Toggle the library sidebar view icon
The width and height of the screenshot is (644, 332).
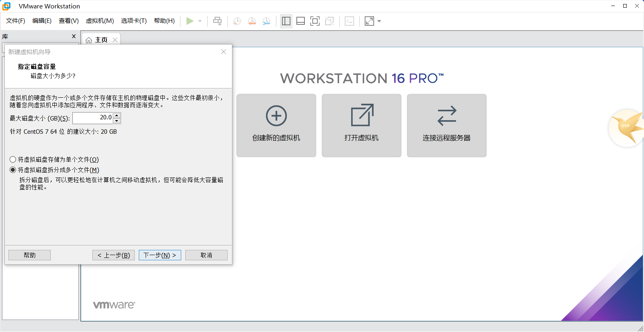coord(286,21)
